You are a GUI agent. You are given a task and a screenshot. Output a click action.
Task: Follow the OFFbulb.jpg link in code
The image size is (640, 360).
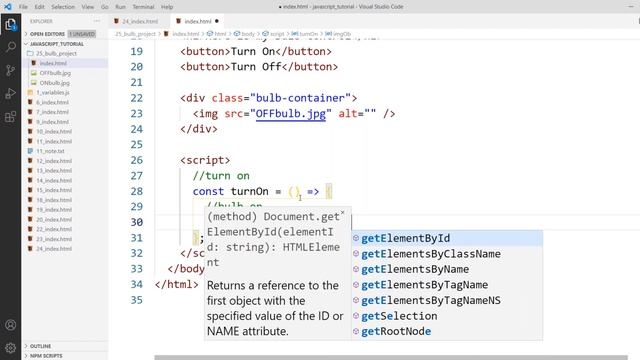pos(291,113)
